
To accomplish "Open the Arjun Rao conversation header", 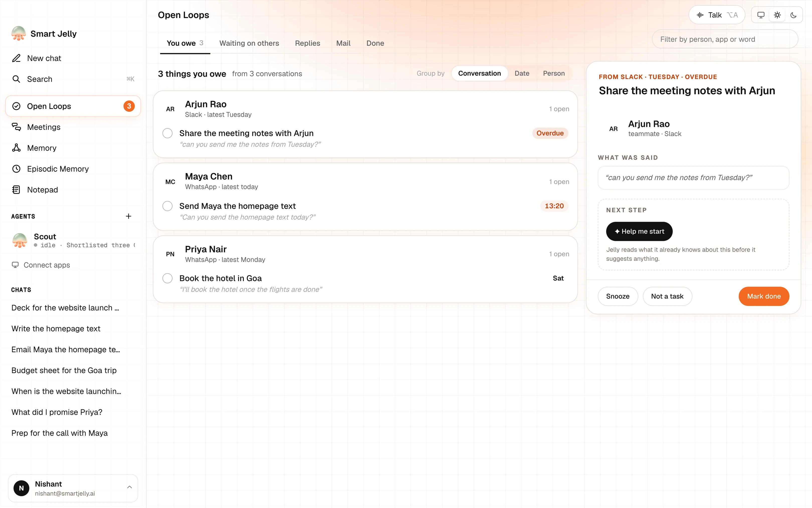I will coord(365,109).
